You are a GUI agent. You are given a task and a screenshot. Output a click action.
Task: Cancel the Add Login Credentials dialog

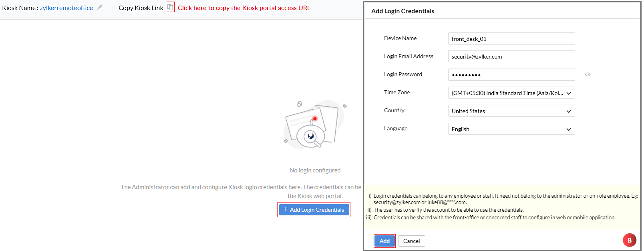[x=412, y=241]
